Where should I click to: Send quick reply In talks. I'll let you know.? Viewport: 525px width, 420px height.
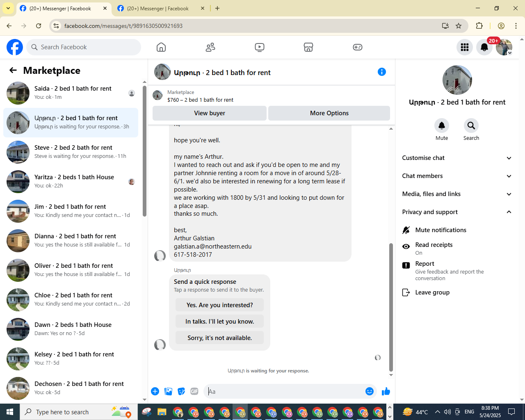pos(219,322)
